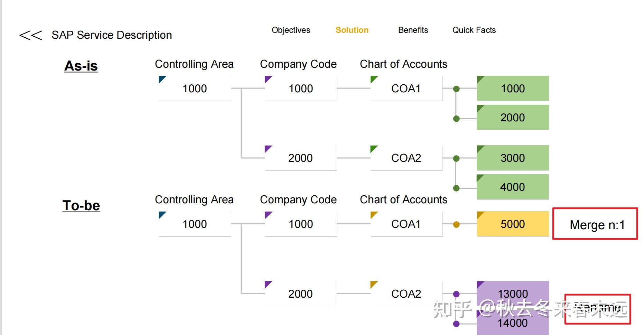
Task: Click green connector dot beside 1000 account
Action: point(456,89)
